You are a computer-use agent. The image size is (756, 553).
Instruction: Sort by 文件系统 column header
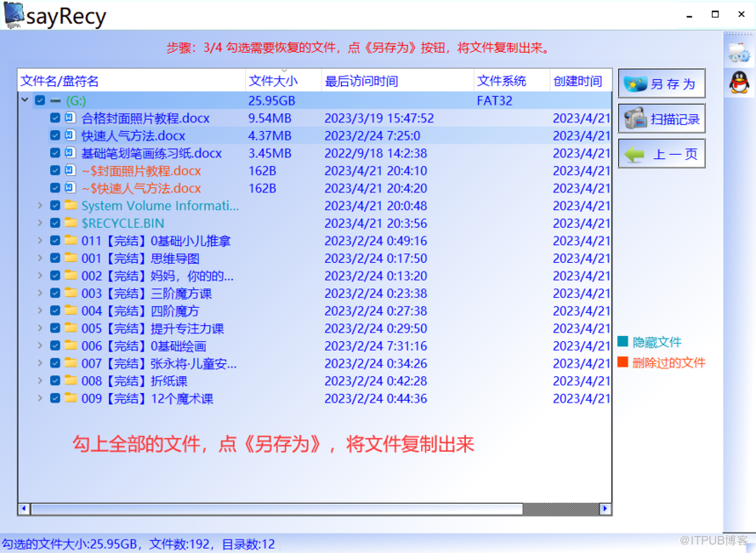512,81
